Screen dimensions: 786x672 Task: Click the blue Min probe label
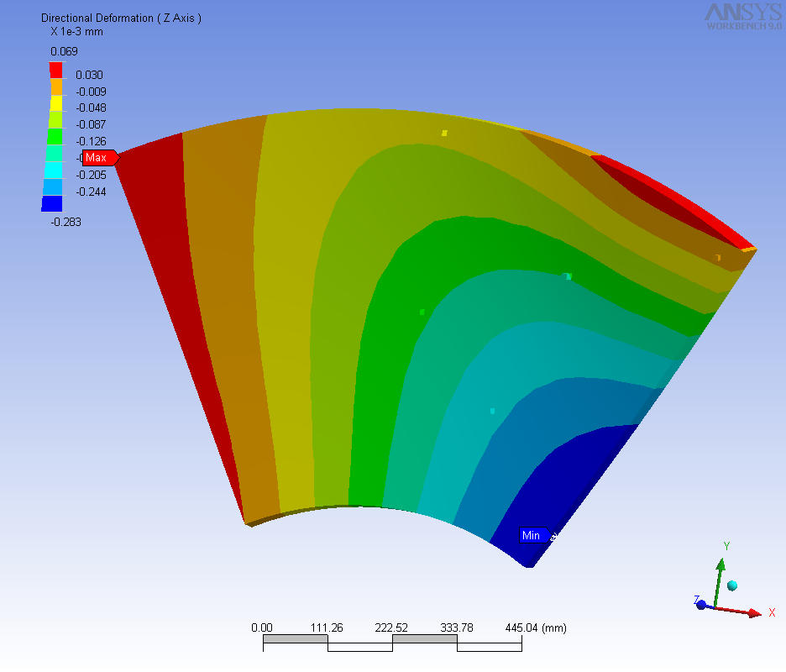pyautogui.click(x=535, y=535)
